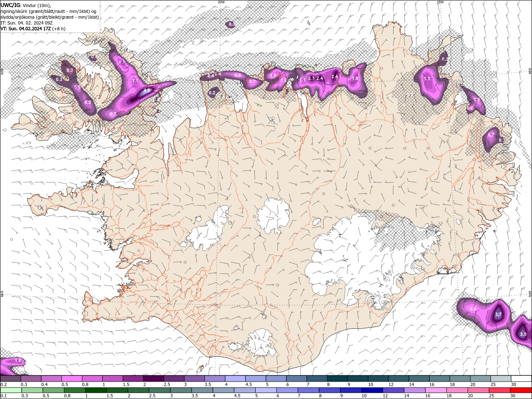Click top-row pale grey swatch between 25 and 30

point(501,379)
